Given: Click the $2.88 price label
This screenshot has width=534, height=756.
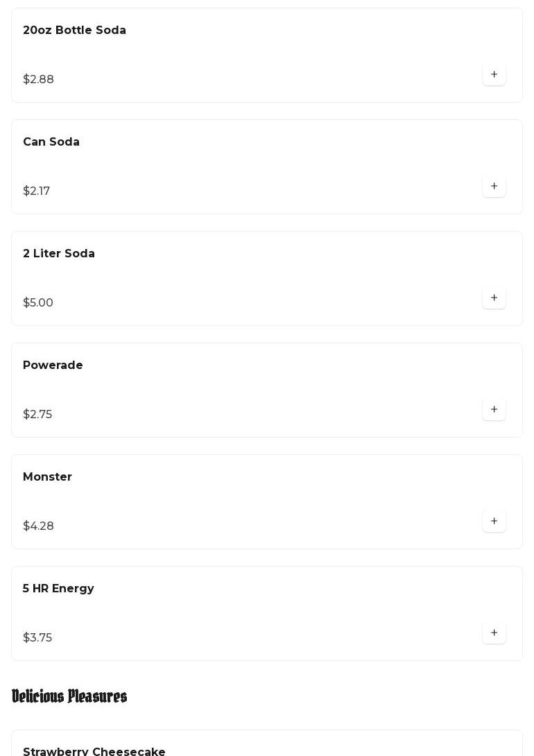Looking at the screenshot, I should [x=38, y=80].
